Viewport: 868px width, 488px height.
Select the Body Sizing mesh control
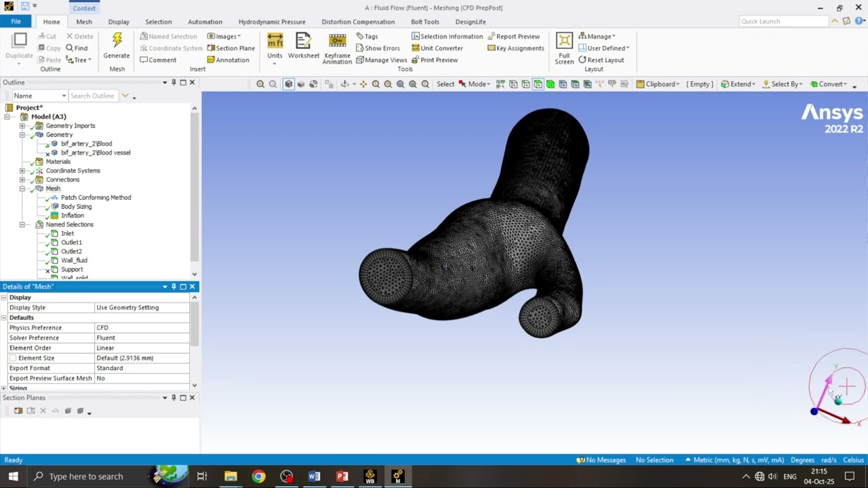pyautogui.click(x=76, y=207)
